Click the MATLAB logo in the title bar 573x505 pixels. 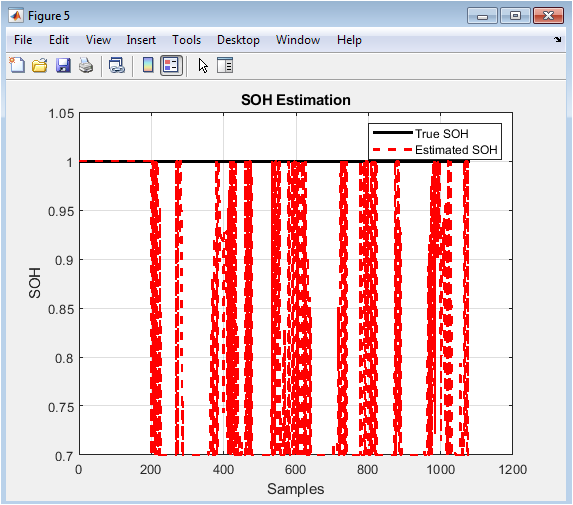(x=16, y=15)
